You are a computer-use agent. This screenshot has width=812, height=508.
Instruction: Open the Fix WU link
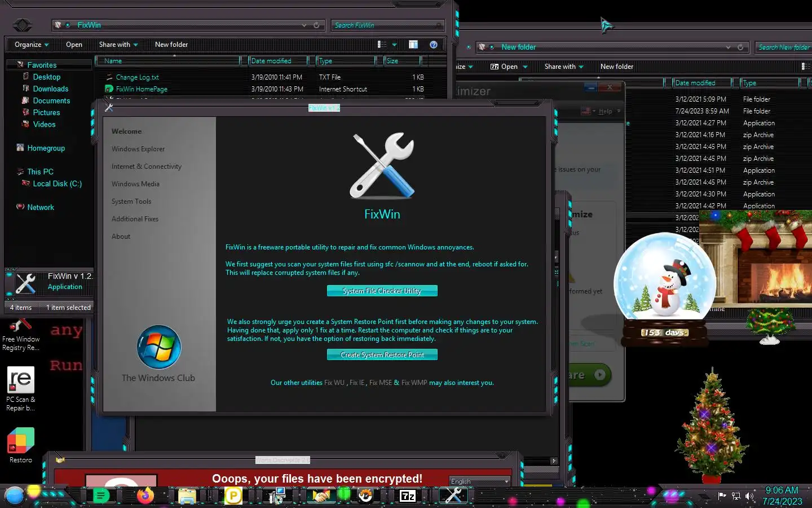(334, 383)
